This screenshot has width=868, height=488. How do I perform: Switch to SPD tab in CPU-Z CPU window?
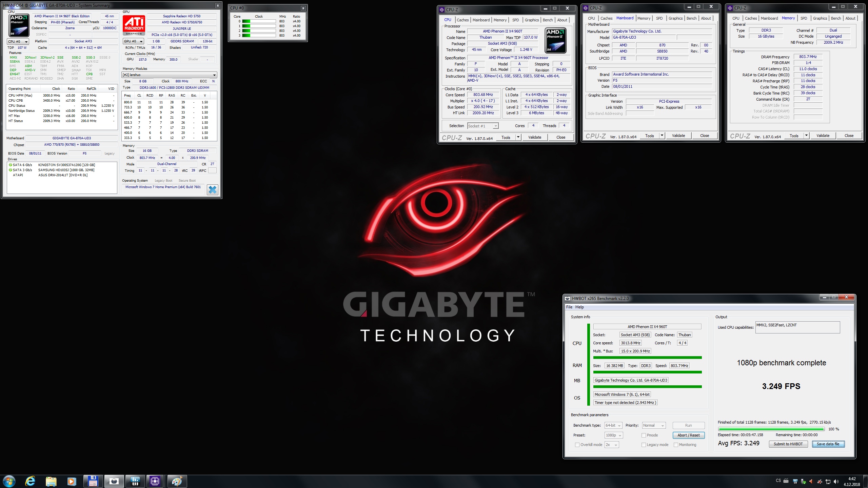pos(515,20)
